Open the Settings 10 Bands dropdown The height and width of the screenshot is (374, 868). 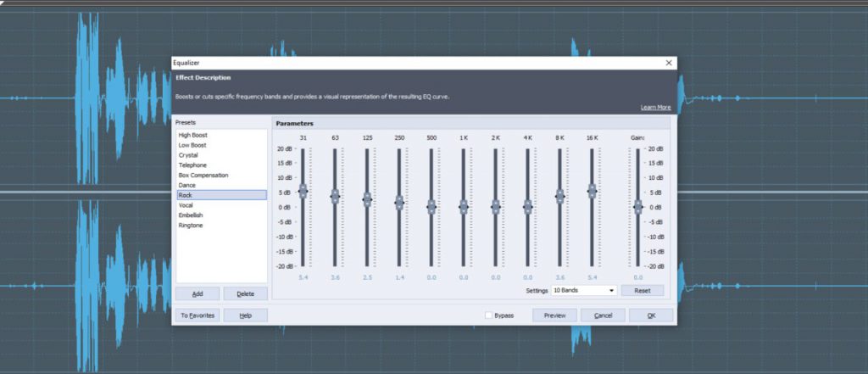pyautogui.click(x=583, y=290)
